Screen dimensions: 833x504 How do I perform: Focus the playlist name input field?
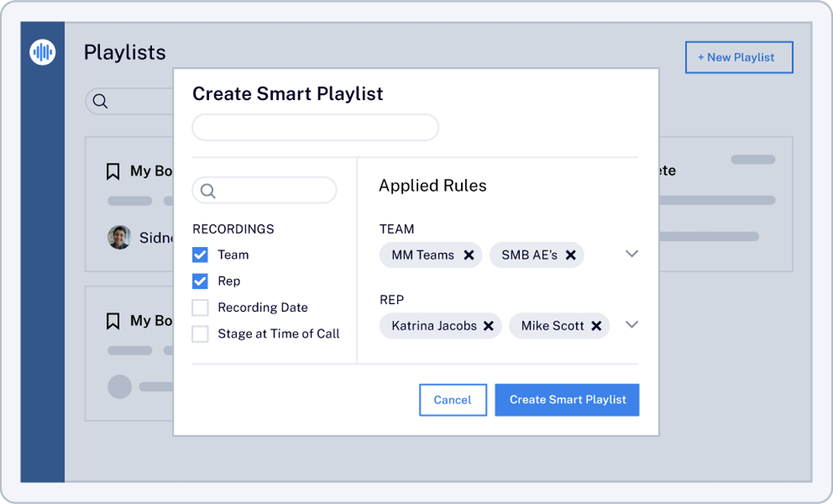[315, 128]
